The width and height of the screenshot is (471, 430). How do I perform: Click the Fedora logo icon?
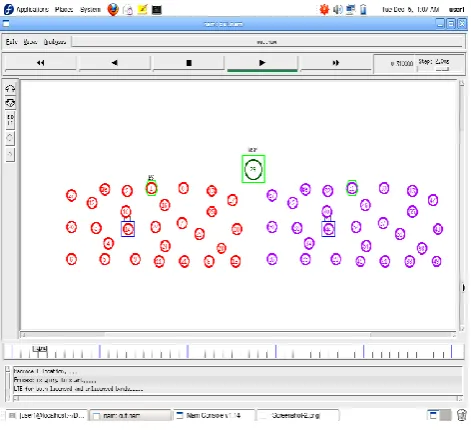point(9,9)
